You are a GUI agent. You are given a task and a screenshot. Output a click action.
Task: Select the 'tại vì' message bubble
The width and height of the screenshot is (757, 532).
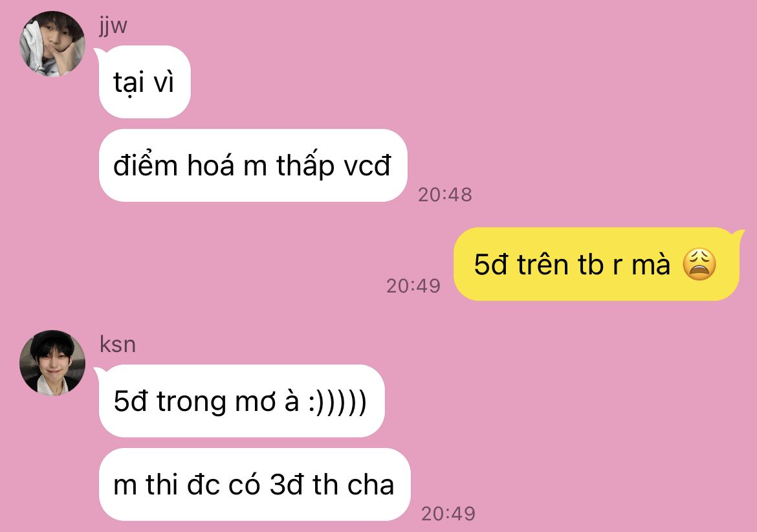pos(144,82)
